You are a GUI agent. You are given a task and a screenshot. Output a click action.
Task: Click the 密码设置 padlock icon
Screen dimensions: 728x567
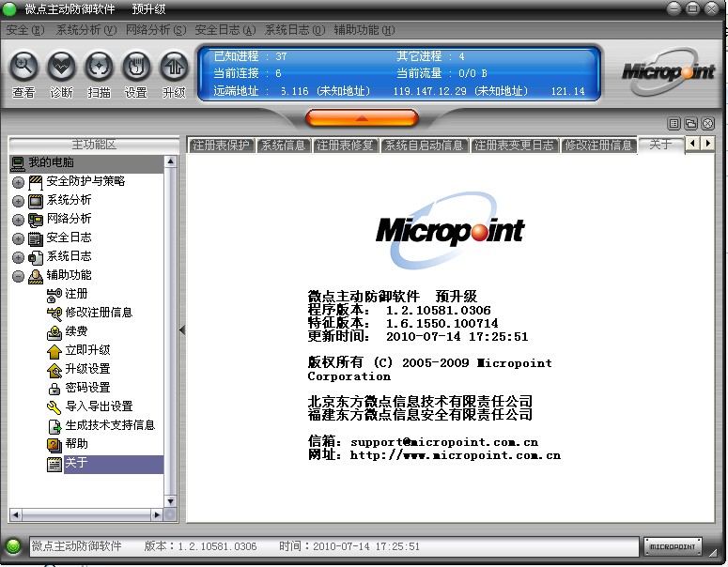pyautogui.click(x=54, y=389)
